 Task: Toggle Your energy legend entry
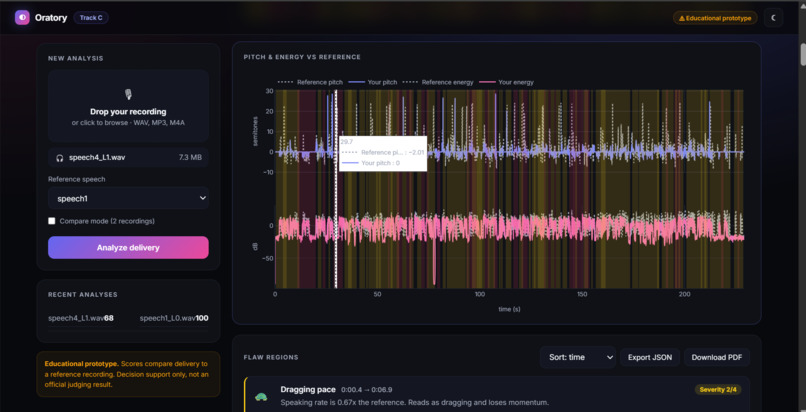[506, 82]
